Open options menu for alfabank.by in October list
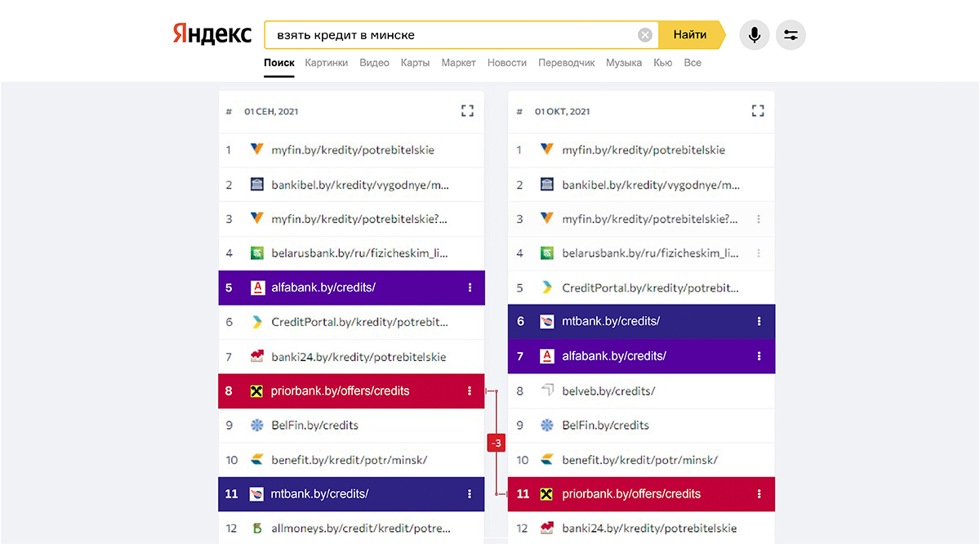This screenshot has width=980, height=544. click(x=759, y=356)
